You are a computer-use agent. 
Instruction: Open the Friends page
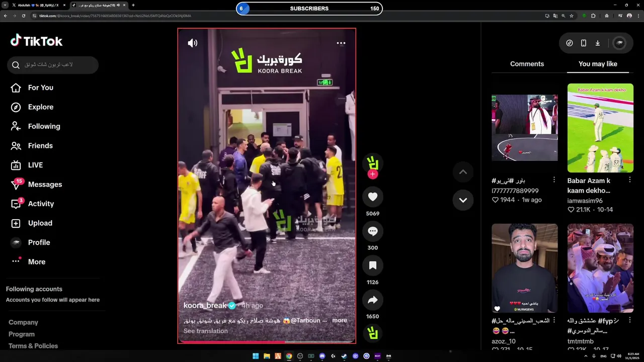coord(32,146)
